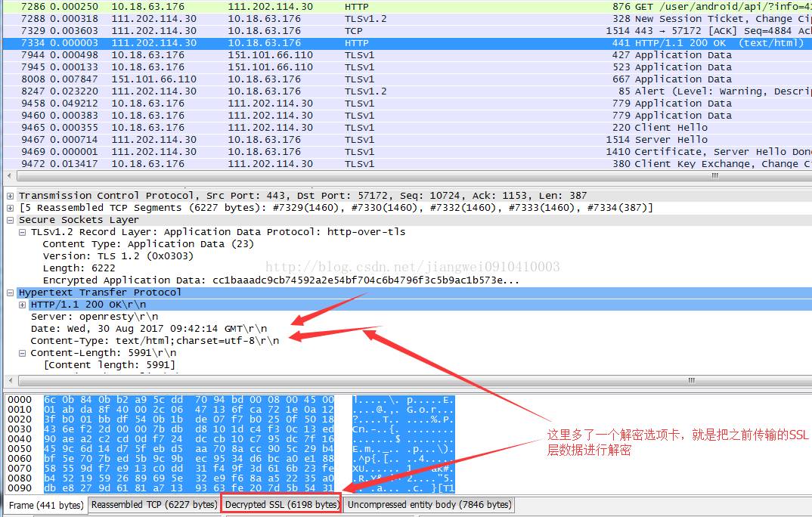Switch to Uncompressed entity body tab
Viewport: 812px width, 517px height.
pos(429,505)
